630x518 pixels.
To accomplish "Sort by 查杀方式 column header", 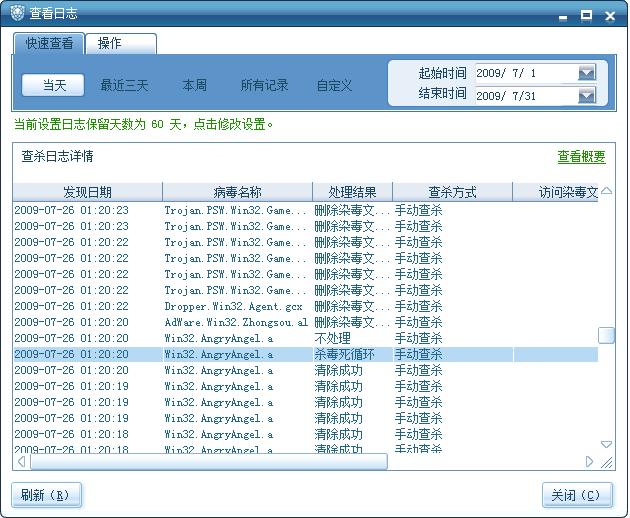I will click(452, 192).
